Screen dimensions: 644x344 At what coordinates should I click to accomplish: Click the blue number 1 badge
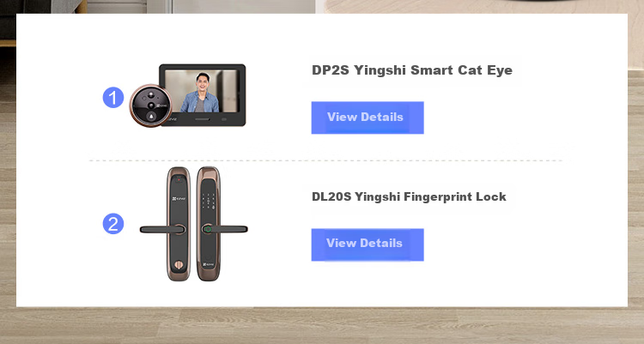[x=113, y=98]
